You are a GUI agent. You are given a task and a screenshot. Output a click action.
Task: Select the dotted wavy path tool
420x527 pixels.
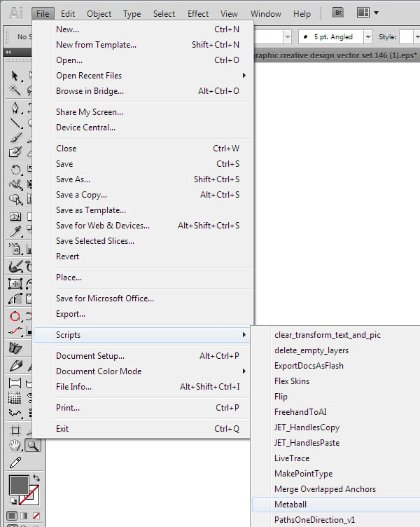coord(15,413)
